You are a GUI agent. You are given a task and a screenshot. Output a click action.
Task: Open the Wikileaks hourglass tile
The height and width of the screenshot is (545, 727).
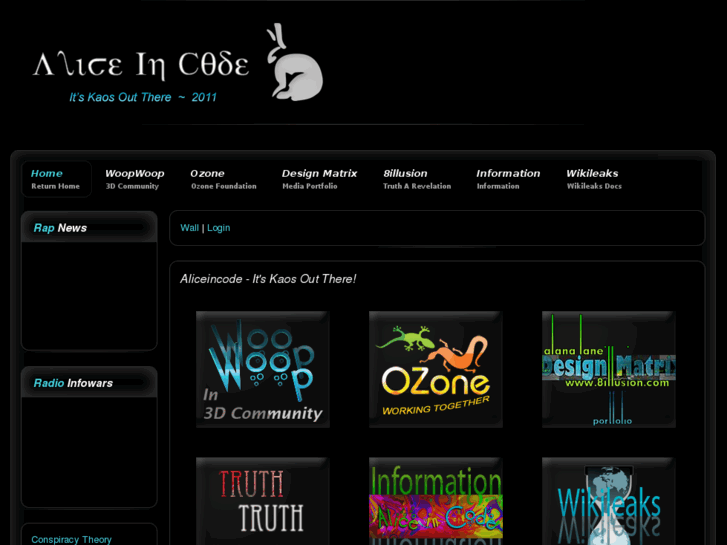pyautogui.click(x=609, y=501)
